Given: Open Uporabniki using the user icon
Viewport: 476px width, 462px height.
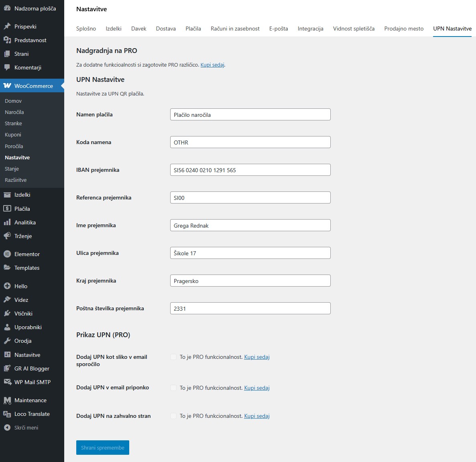Looking at the screenshot, I should click(x=7, y=327).
